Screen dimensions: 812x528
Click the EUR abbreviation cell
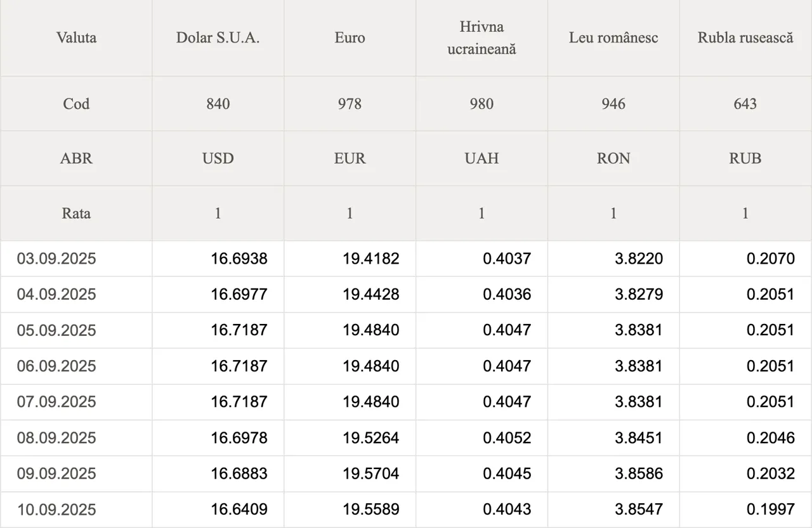350,158
